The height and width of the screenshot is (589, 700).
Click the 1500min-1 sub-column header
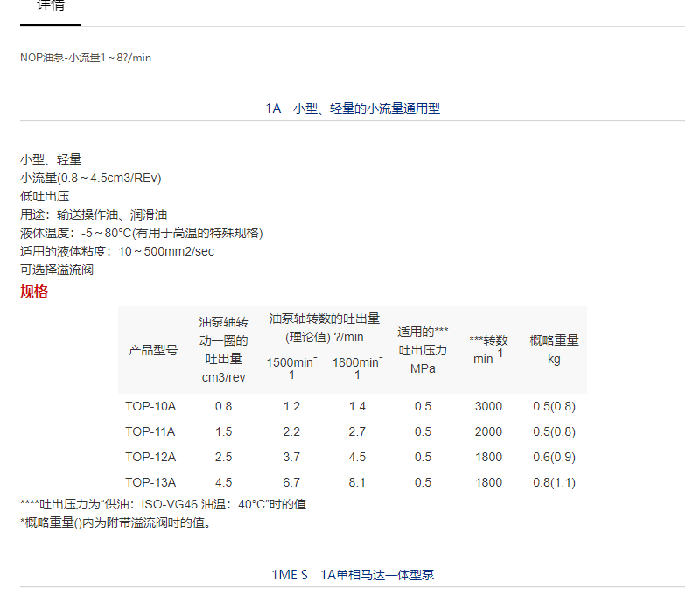291,368
